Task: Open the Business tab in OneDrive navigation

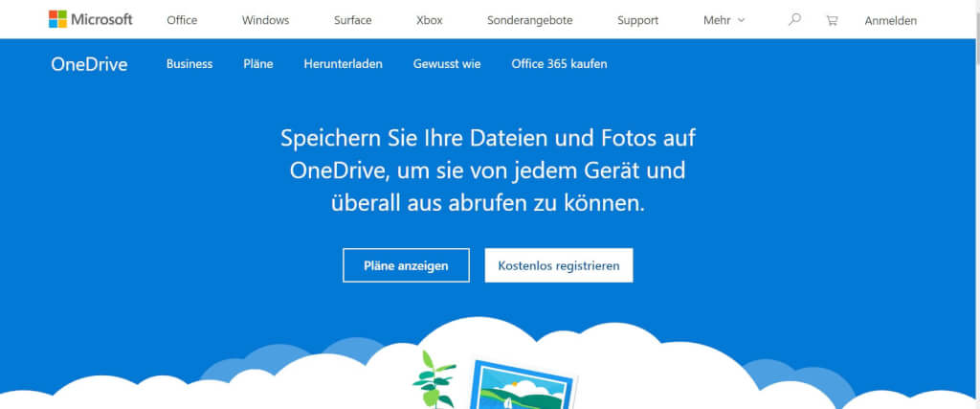Action: coord(189,64)
